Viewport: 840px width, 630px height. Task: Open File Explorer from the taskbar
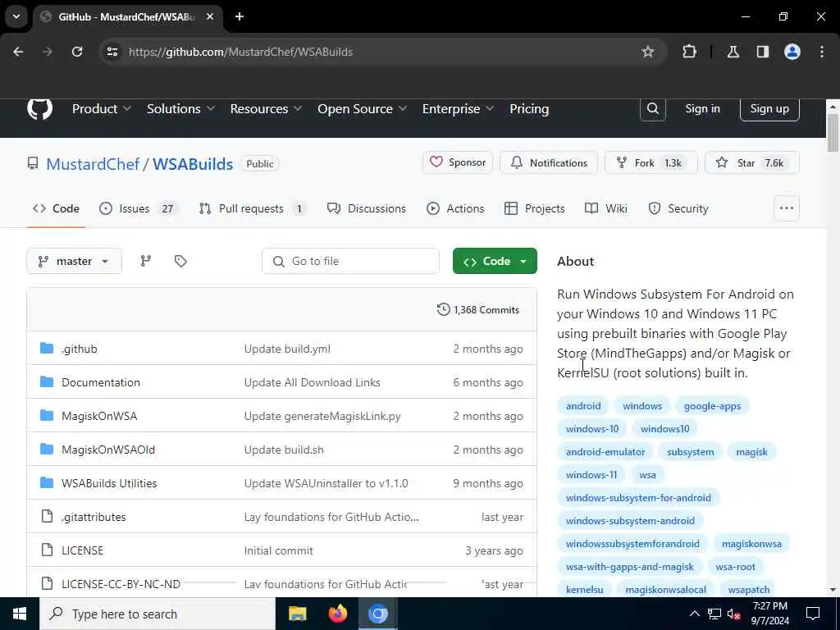click(297, 614)
